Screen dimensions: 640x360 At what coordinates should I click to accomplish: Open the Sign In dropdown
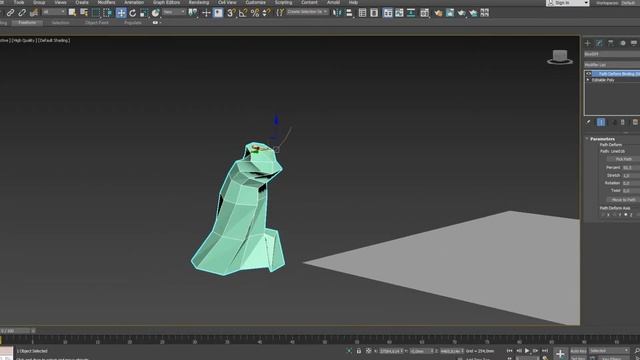[x=567, y=3]
